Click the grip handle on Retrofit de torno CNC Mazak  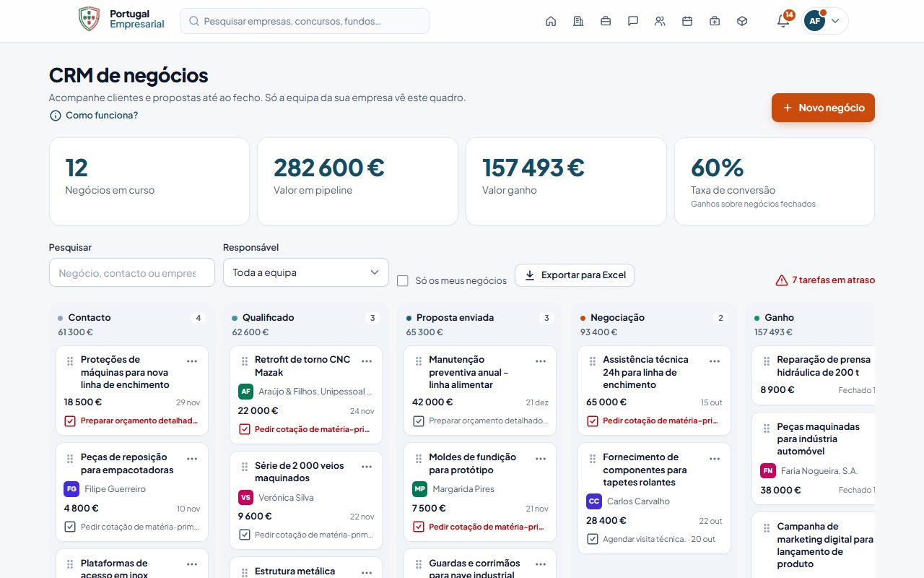(244, 361)
